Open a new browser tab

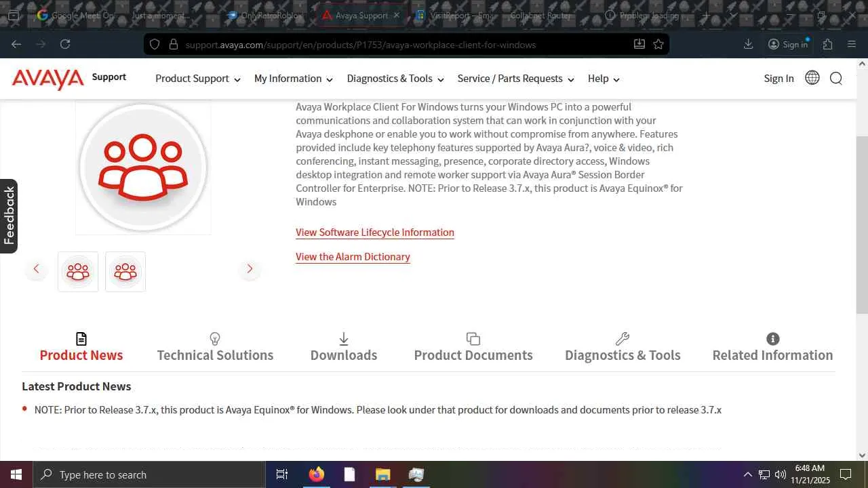[x=706, y=15]
